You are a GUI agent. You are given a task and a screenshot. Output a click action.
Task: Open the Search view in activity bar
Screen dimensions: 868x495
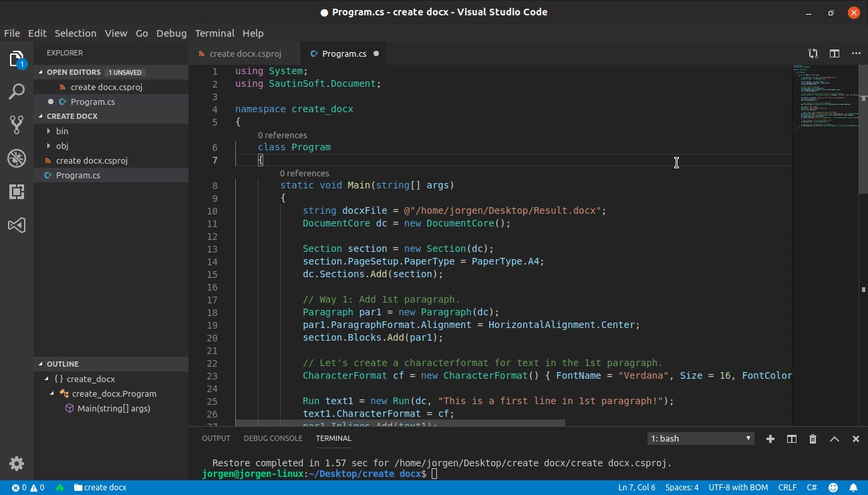(x=17, y=92)
